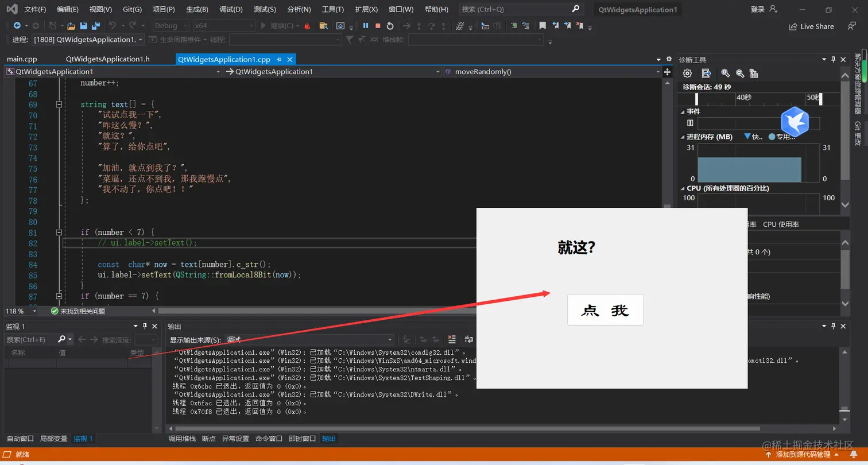Switch to the QtWidgetsApplication1.h tab
Image resolution: width=868 pixels, height=465 pixels.
[108, 59]
